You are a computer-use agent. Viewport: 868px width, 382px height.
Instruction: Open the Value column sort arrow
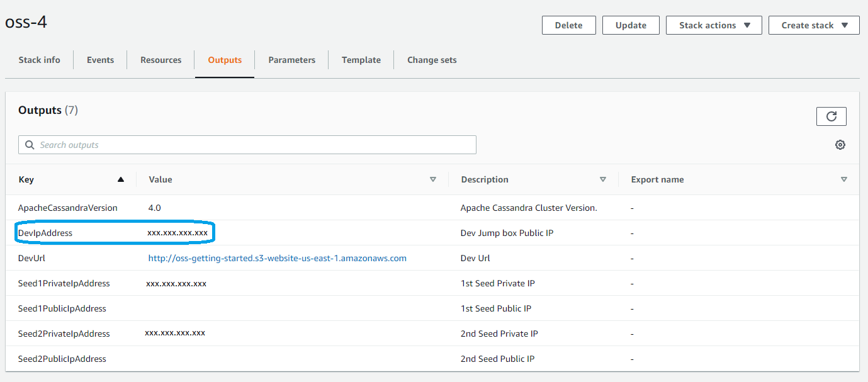433,179
